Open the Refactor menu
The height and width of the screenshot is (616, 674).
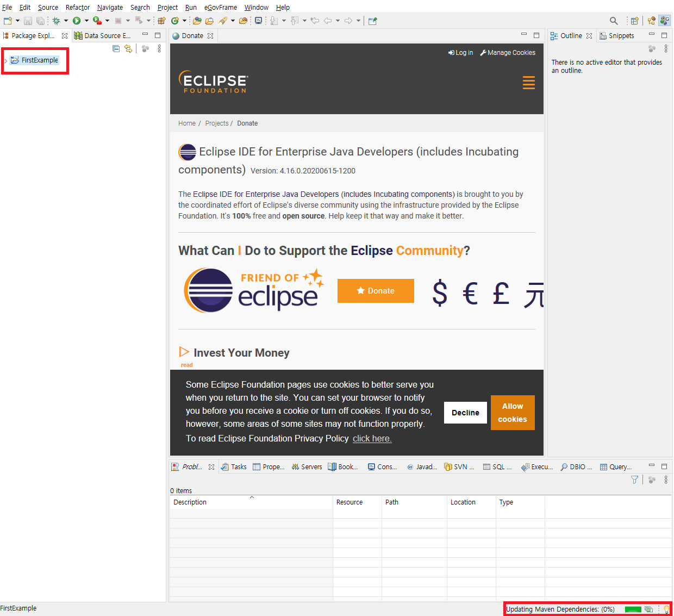(x=78, y=7)
